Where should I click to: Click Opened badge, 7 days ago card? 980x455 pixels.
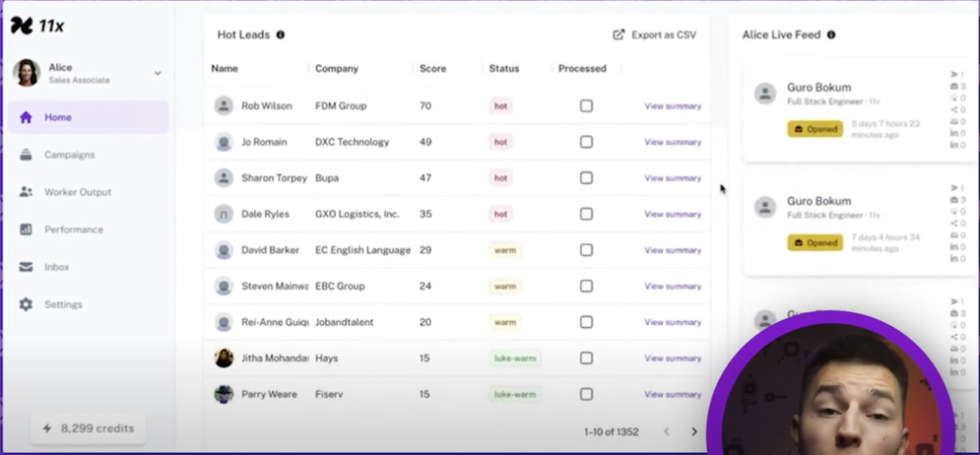[x=815, y=242]
